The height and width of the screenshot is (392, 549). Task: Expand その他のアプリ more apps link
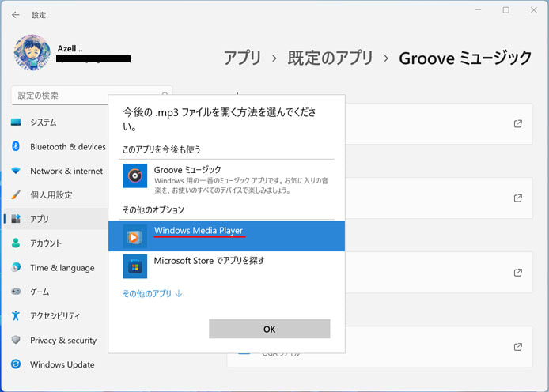[153, 293]
